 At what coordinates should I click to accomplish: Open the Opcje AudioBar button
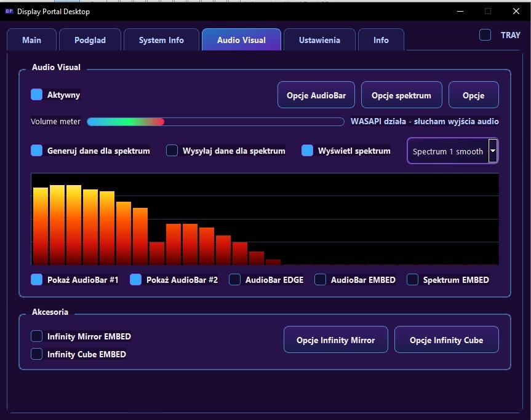(x=316, y=95)
